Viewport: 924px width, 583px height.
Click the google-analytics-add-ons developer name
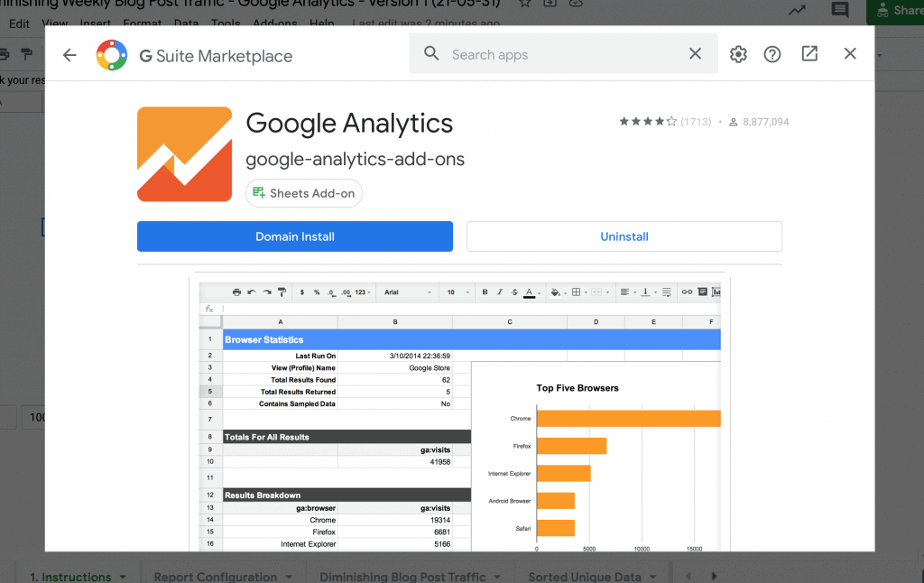point(355,159)
